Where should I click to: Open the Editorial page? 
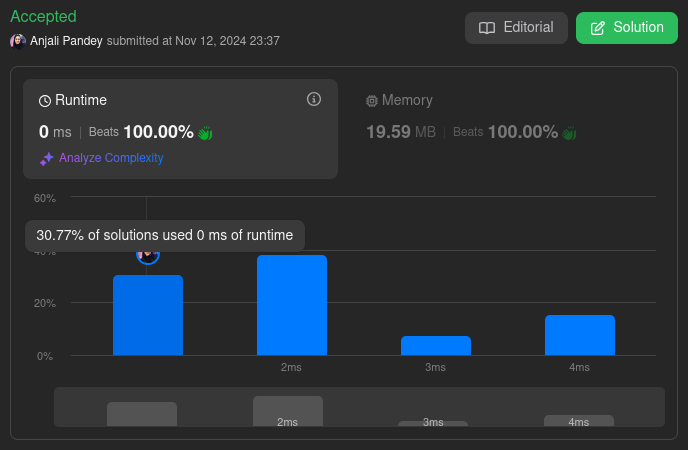[x=516, y=28]
